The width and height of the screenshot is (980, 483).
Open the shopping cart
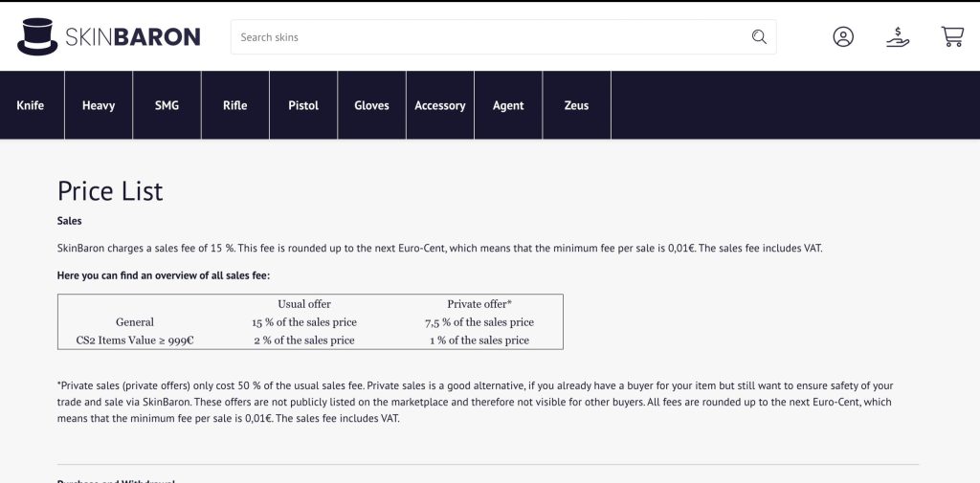point(952,37)
